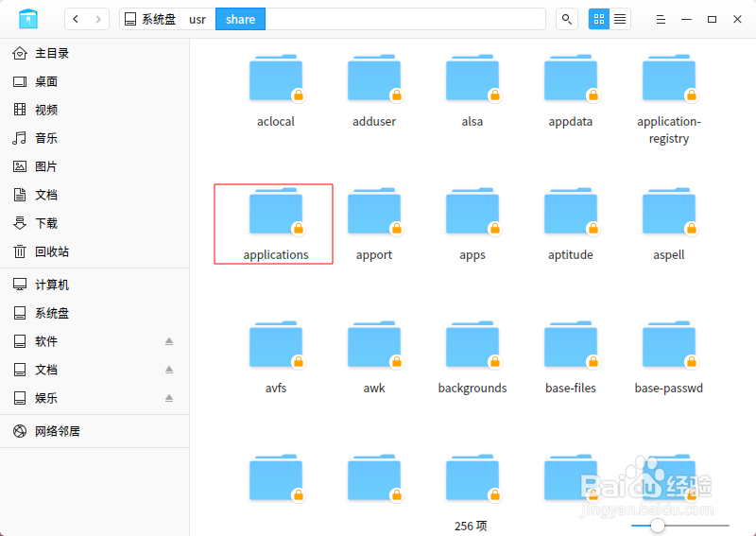Open 文档 documents bookmark under 图片
This screenshot has width=756, height=536.
coord(94,195)
